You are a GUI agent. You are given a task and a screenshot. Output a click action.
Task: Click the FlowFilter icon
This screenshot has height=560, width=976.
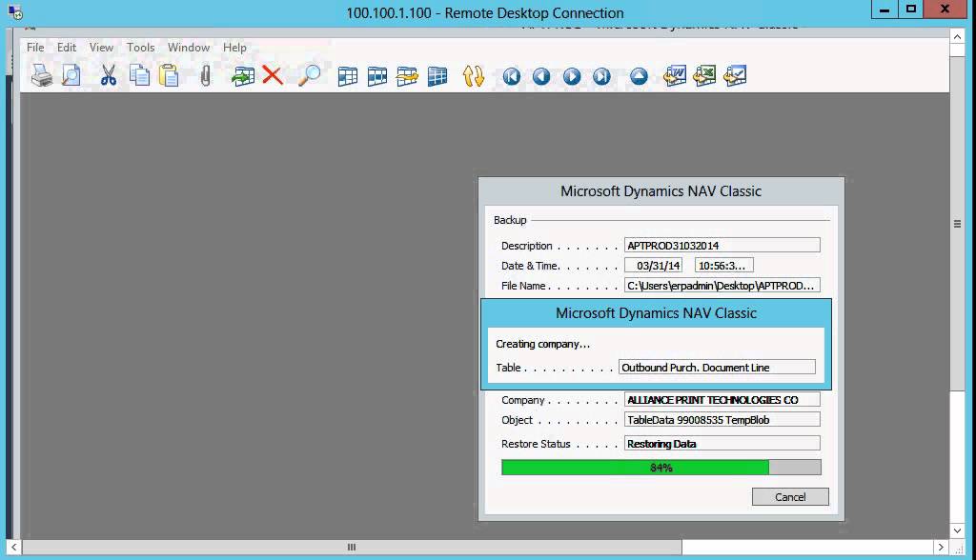click(x=407, y=76)
